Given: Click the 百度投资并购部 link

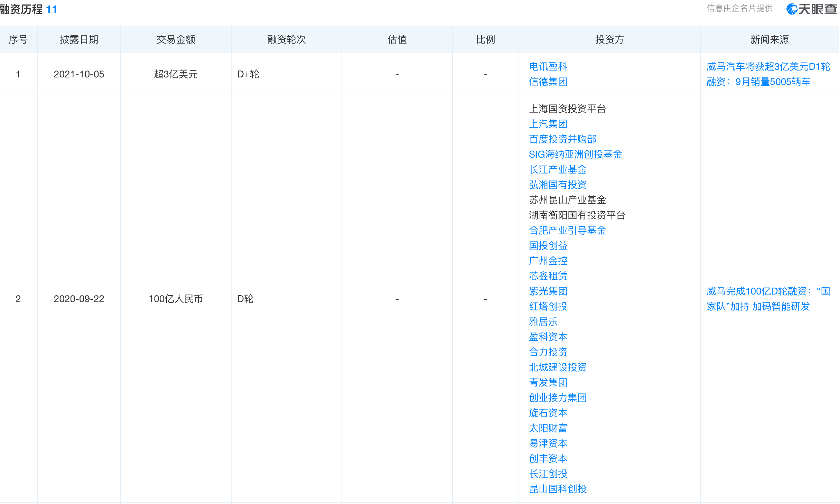Looking at the screenshot, I should pos(563,139).
